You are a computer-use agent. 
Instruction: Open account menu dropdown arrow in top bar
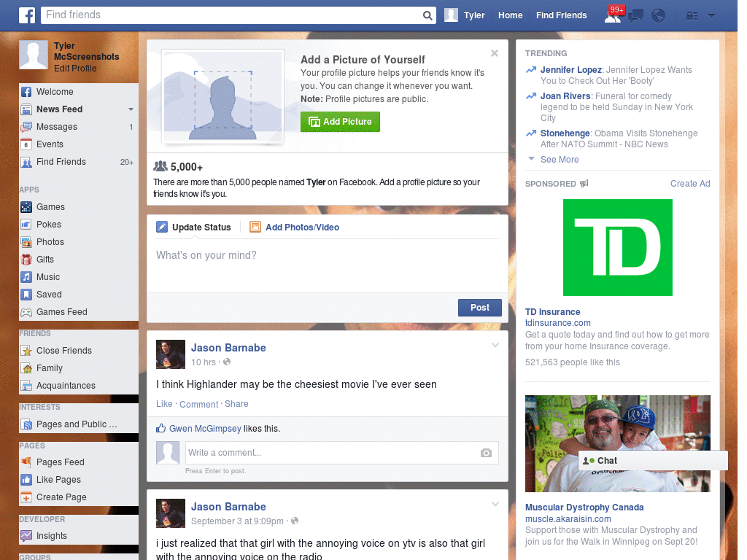[x=712, y=16]
